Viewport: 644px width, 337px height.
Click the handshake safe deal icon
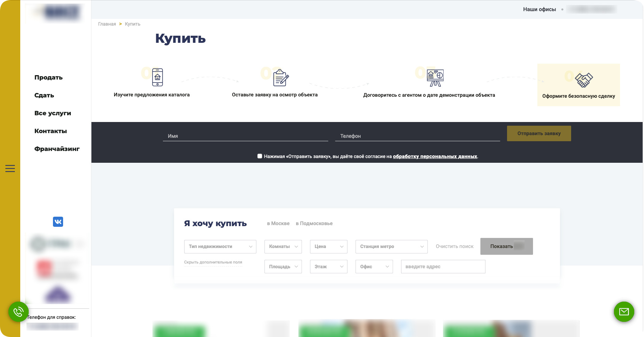[584, 80]
